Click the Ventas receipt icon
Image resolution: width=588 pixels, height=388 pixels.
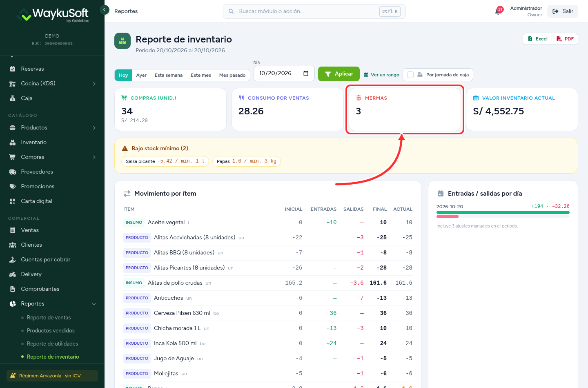point(13,230)
